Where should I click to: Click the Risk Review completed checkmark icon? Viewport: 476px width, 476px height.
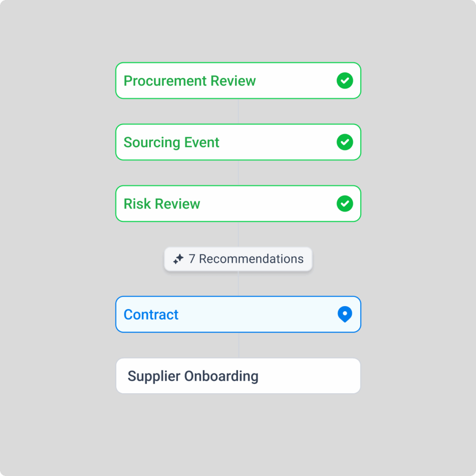345,204
